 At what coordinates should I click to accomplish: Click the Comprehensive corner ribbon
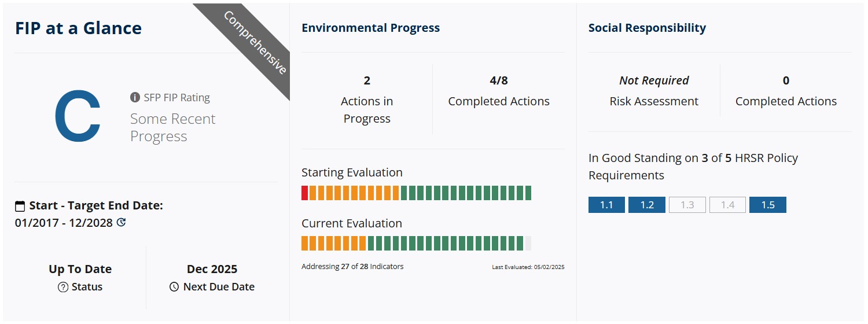coord(256,43)
